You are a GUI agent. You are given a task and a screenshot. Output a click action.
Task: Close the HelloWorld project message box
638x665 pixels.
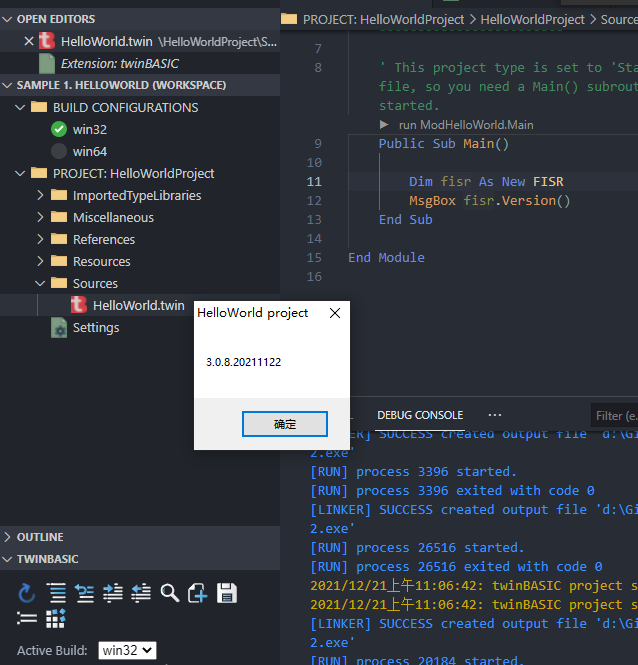coord(335,313)
